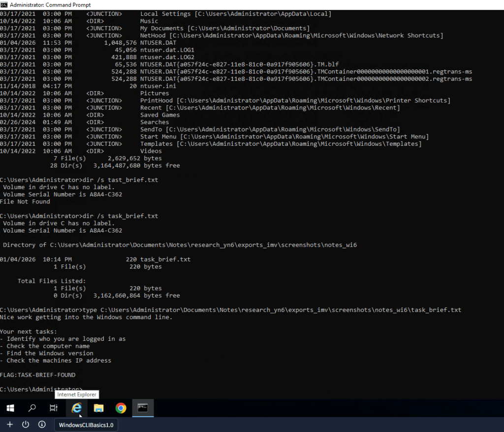Click the plus icon to add a machine
Image resolution: width=504 pixels, height=432 pixels.
(x=9, y=425)
